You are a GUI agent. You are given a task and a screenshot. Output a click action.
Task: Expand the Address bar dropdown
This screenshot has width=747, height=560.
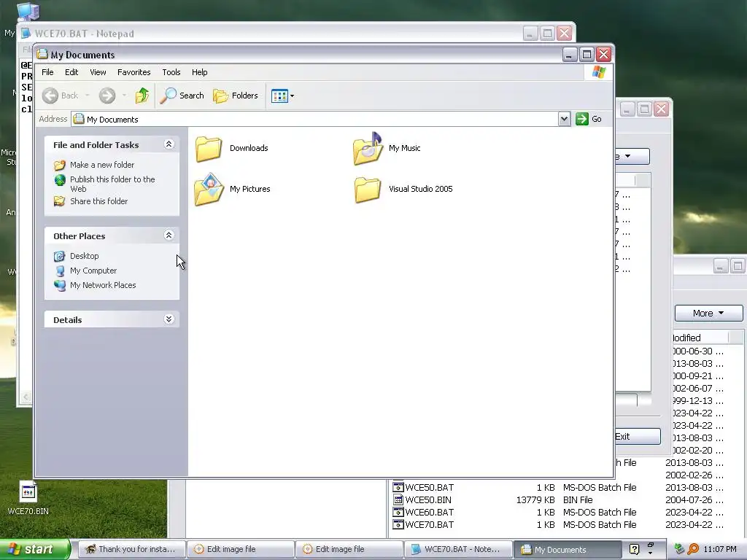[x=564, y=119]
